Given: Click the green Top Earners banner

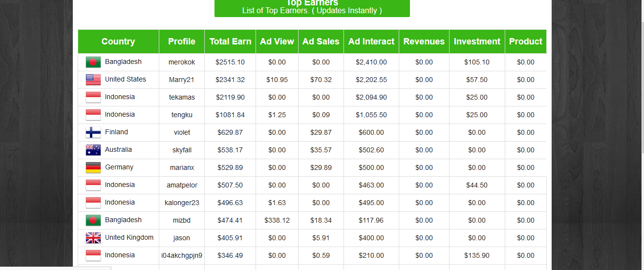Looking at the screenshot, I should tap(312, 8).
